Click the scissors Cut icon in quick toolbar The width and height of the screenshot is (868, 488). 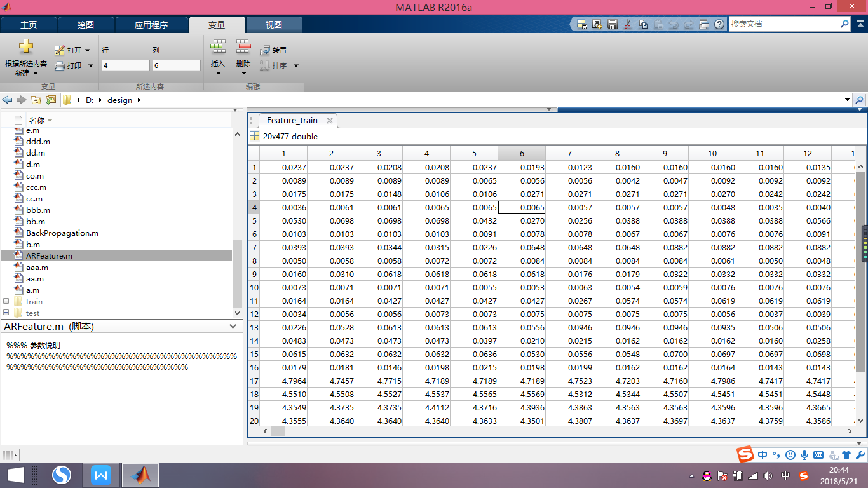627,24
